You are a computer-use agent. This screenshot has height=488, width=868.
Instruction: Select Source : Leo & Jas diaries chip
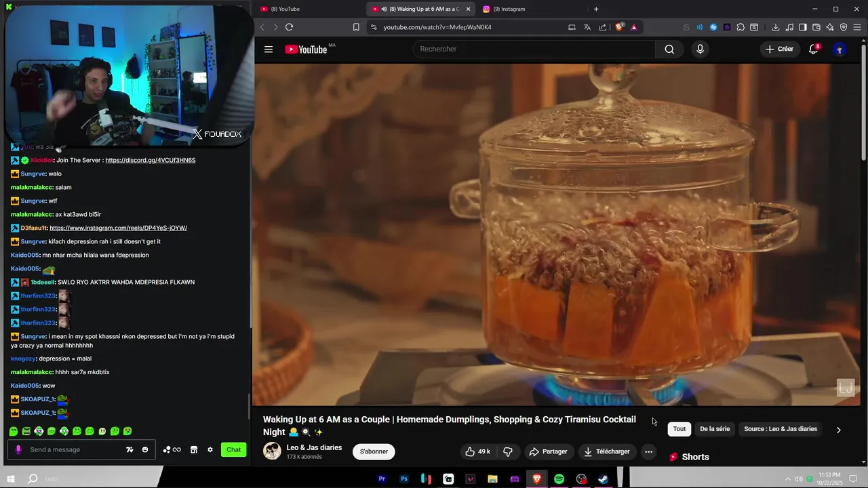tap(781, 428)
